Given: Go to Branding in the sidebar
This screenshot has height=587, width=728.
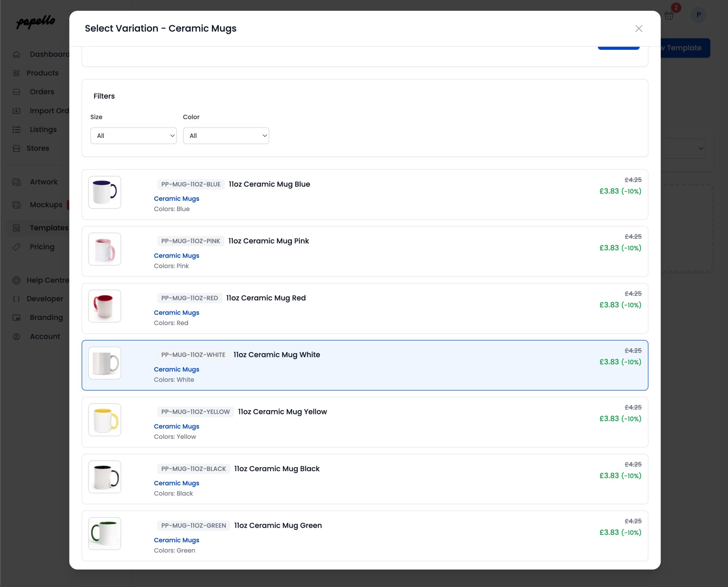Looking at the screenshot, I should coord(46,317).
